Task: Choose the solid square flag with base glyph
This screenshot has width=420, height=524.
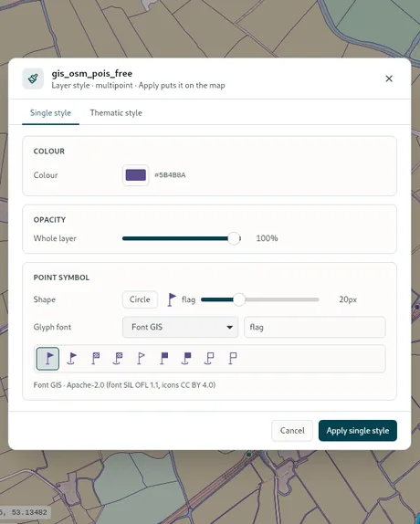Action: coord(186,359)
